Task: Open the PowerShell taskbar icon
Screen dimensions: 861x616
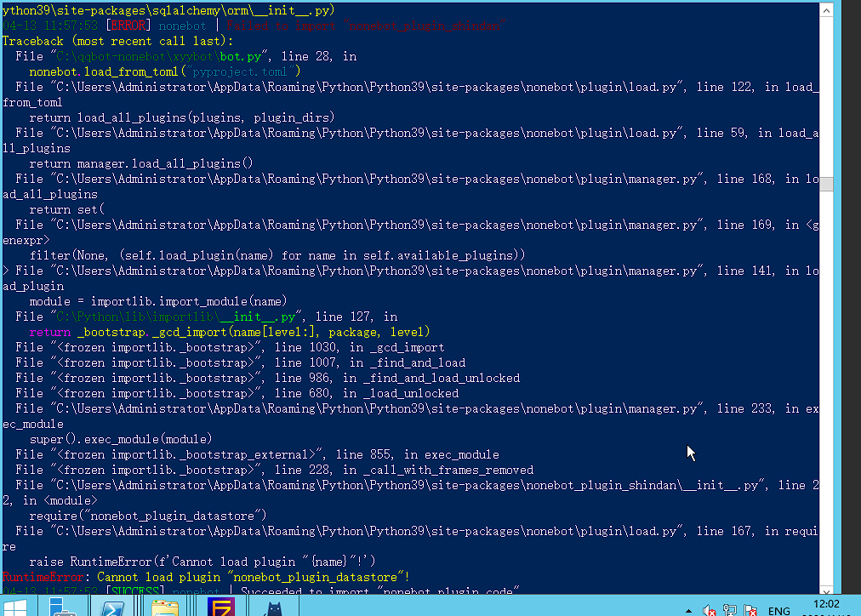Action: (111, 607)
